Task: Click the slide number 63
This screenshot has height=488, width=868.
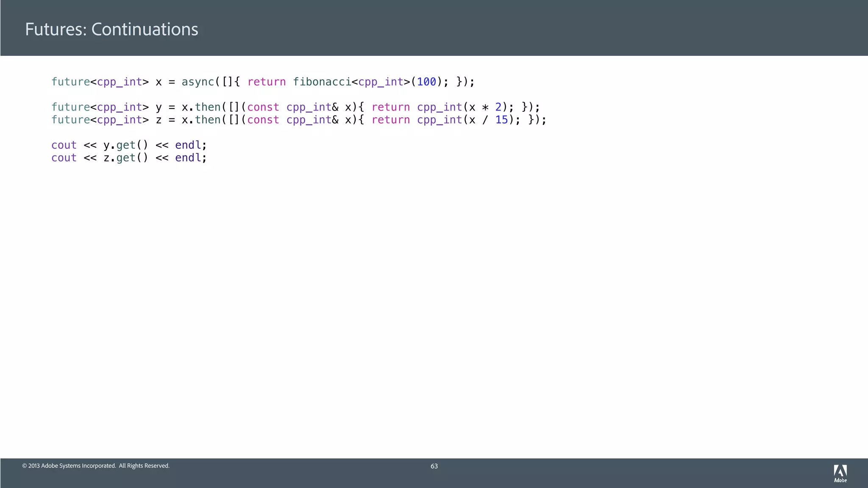Action: tap(434, 466)
